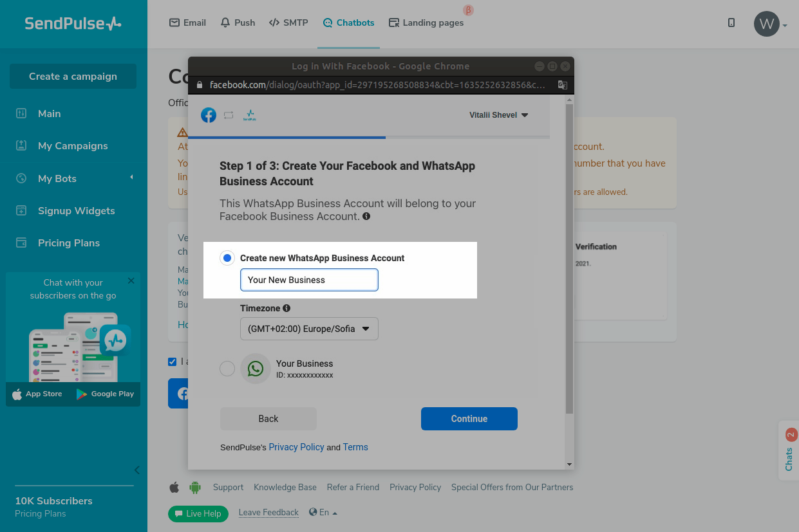
Task: Open the Leave Feedback link
Action: tap(268, 513)
